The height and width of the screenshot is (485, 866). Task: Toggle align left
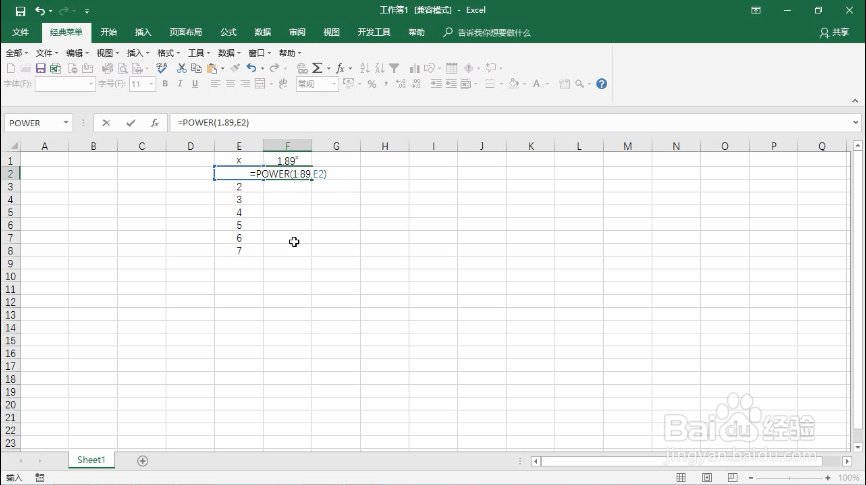tap(215, 84)
